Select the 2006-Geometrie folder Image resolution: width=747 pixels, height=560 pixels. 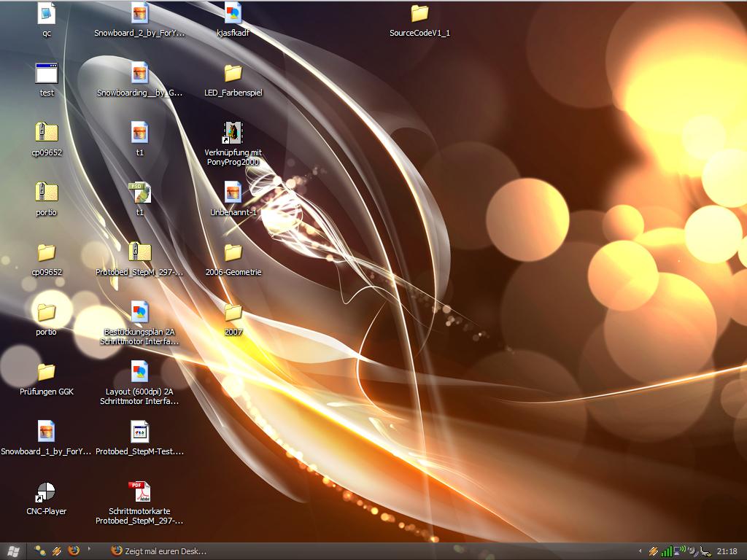point(233,253)
